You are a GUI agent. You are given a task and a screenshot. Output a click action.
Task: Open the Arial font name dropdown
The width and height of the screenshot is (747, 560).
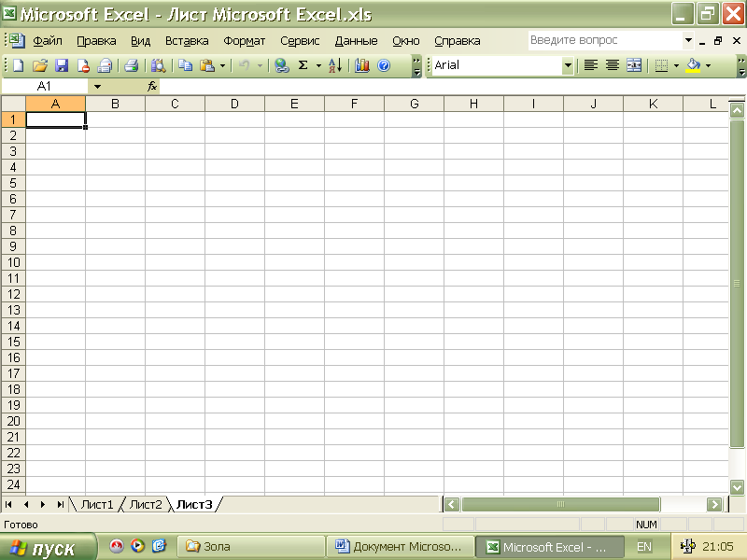click(568, 65)
